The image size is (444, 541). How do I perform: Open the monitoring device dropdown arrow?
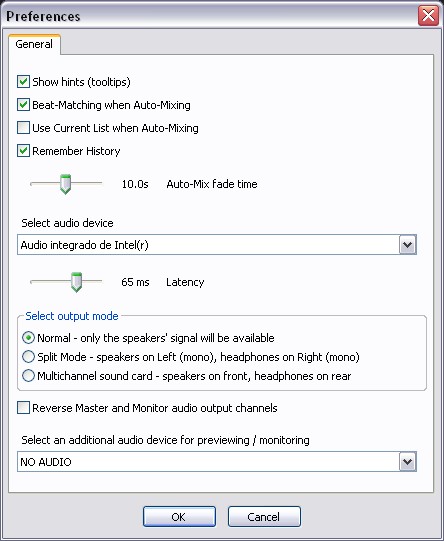click(408, 462)
